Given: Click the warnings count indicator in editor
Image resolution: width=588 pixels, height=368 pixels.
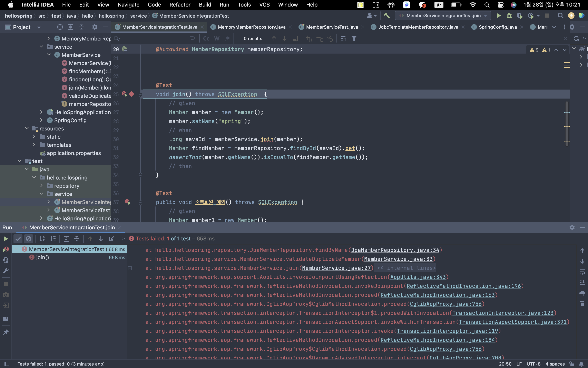Looking at the screenshot, I should pyautogui.click(x=540, y=50).
